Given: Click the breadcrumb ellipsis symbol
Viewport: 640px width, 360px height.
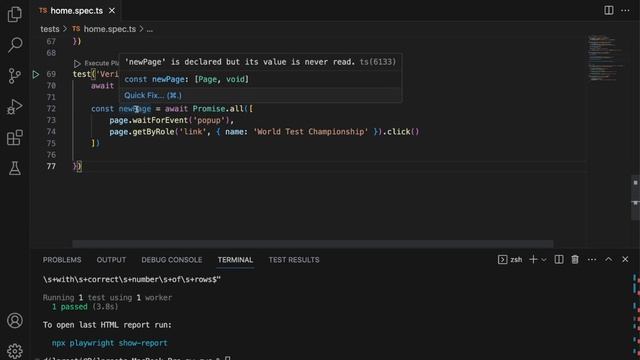Looking at the screenshot, I should click(x=150, y=29).
